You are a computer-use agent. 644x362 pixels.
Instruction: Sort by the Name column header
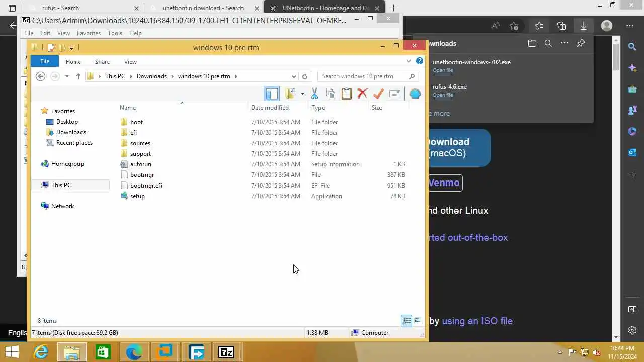click(x=128, y=108)
